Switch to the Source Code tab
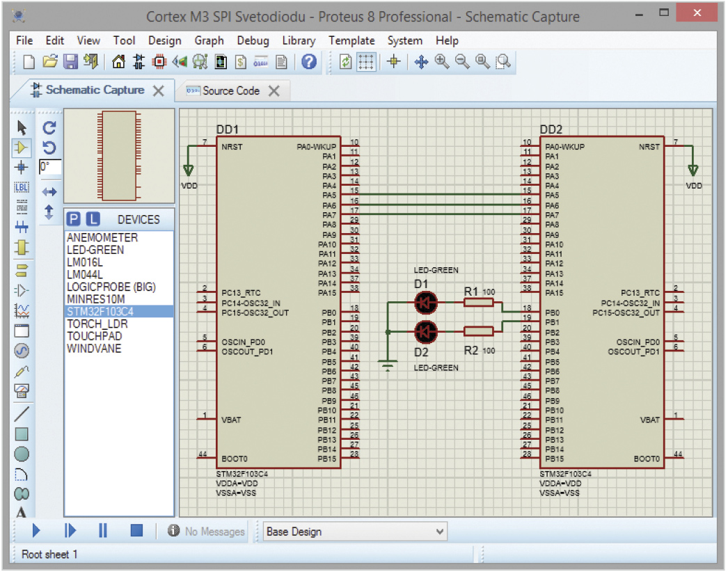The width and height of the screenshot is (728, 572). 231,90
